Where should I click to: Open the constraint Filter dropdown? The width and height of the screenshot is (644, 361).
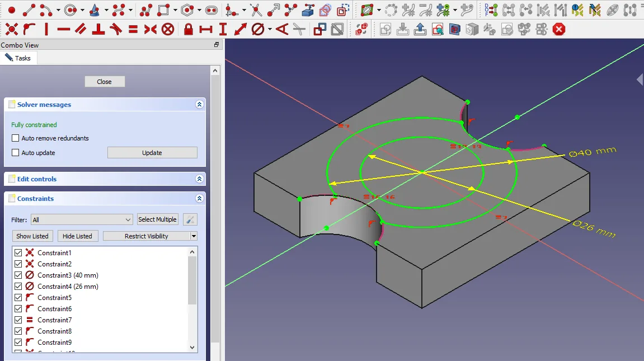82,220
